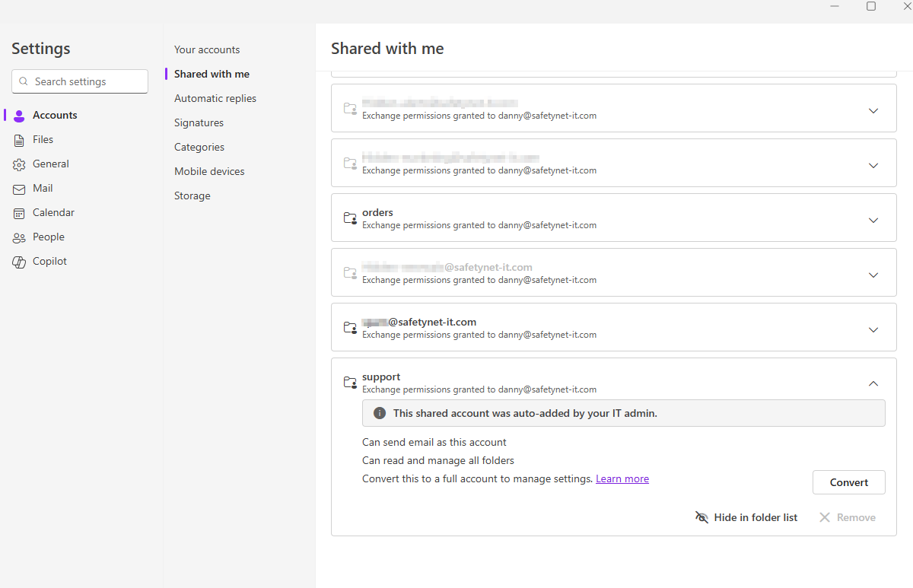Convert support to a full account
The image size is (913, 588).
[849, 482]
